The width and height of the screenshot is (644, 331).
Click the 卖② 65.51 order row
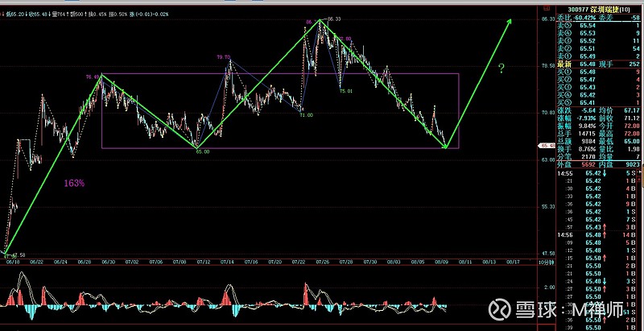(599, 49)
